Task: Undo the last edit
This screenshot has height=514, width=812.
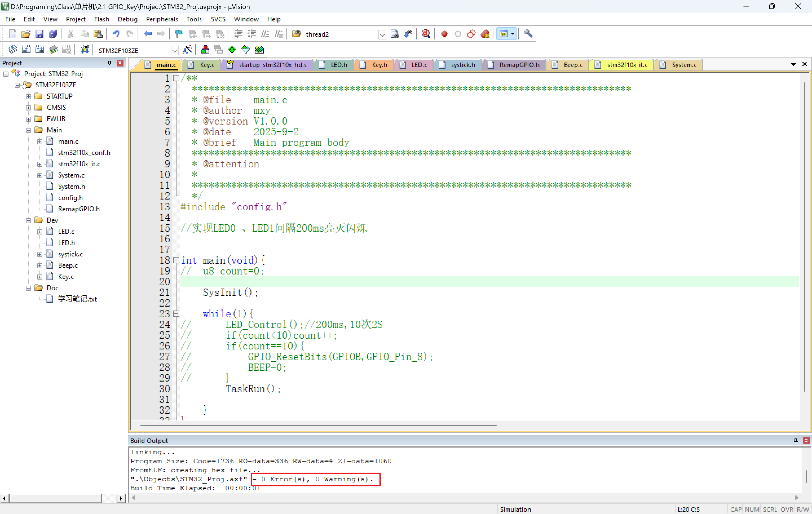Action: tap(116, 34)
